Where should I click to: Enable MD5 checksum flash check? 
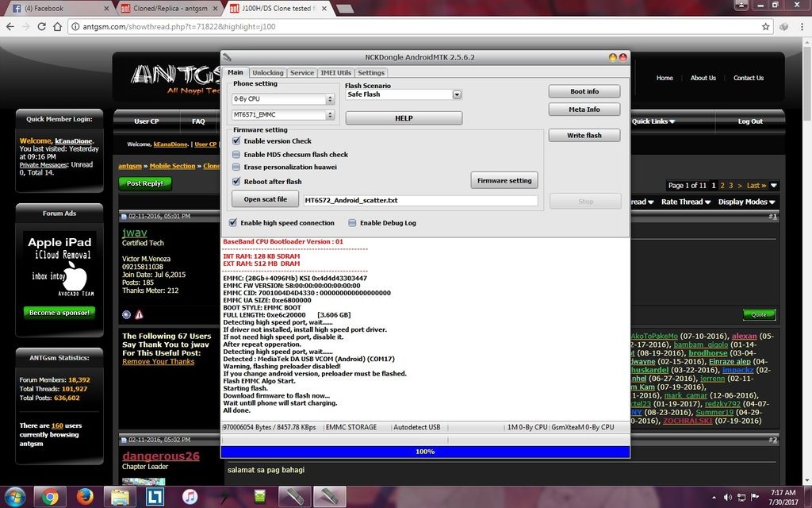coord(236,155)
